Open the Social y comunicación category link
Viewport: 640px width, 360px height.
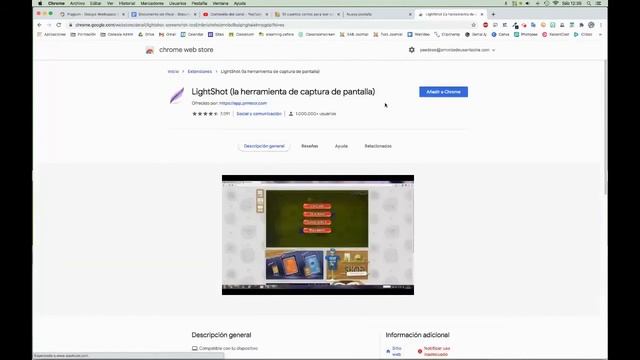259,114
